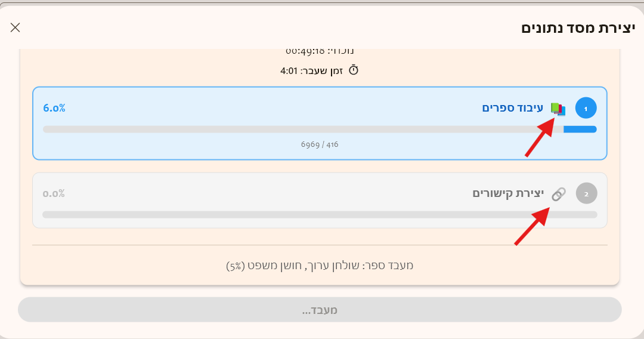Click the 0.0% progress percentage

[54, 193]
